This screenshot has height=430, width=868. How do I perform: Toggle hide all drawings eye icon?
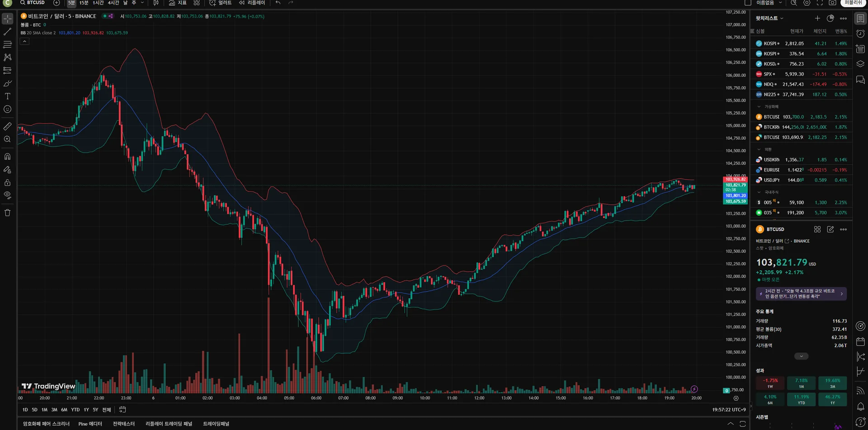[7, 195]
